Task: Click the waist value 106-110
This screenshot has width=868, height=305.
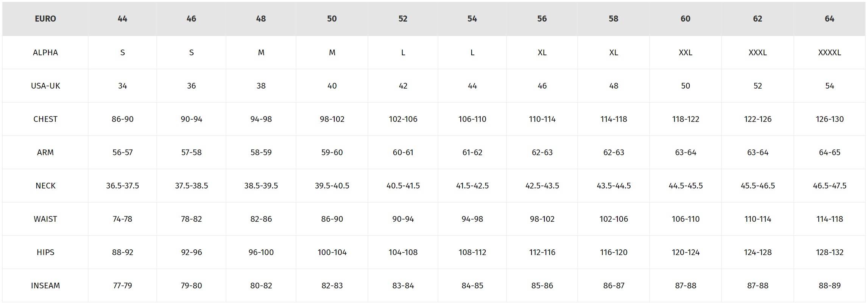Action: pyautogui.click(x=686, y=219)
